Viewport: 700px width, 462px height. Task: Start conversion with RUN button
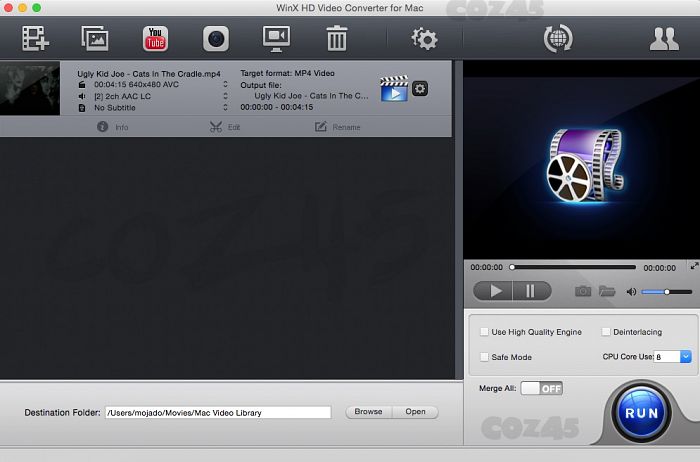[x=642, y=412]
